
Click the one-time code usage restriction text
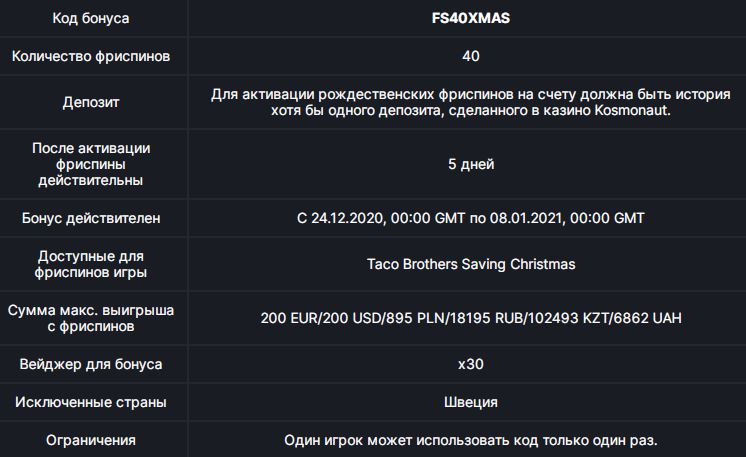coord(471,440)
